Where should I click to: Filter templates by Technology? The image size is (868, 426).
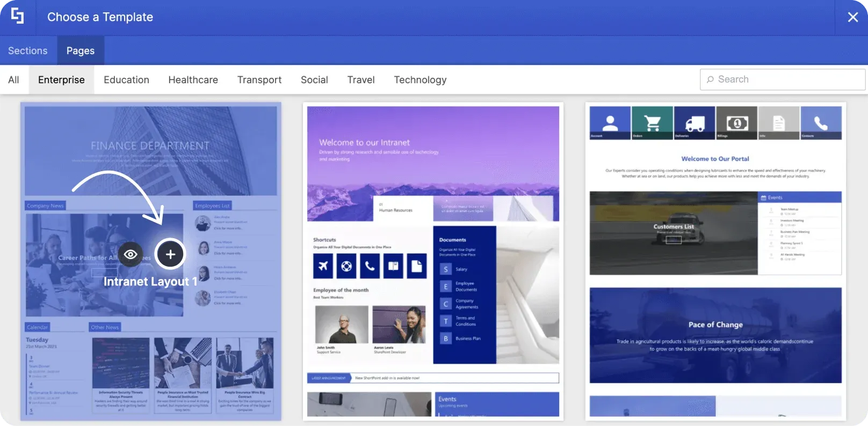(x=420, y=80)
